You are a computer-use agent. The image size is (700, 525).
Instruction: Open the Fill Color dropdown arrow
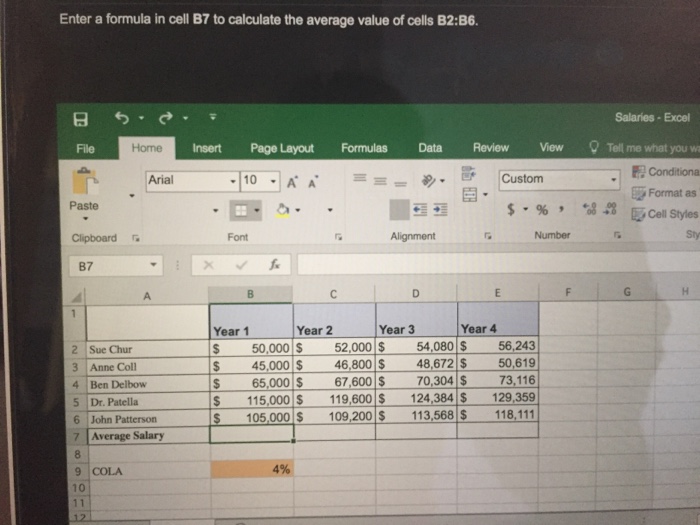(298, 210)
